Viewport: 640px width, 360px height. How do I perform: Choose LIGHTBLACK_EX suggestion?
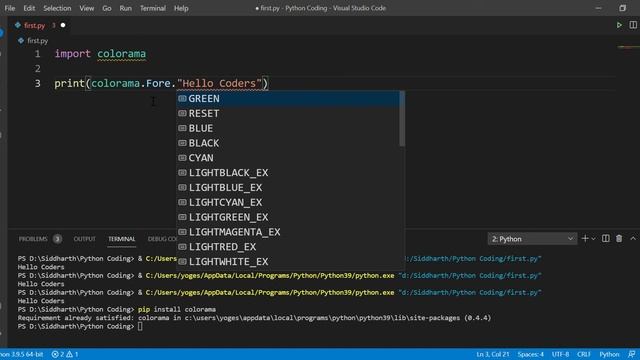pos(288,173)
